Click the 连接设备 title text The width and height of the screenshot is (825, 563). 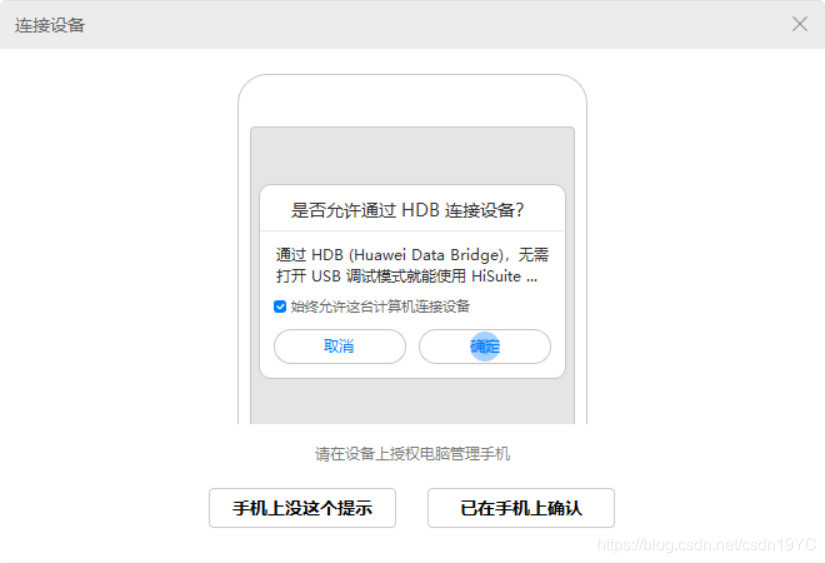[x=50, y=25]
